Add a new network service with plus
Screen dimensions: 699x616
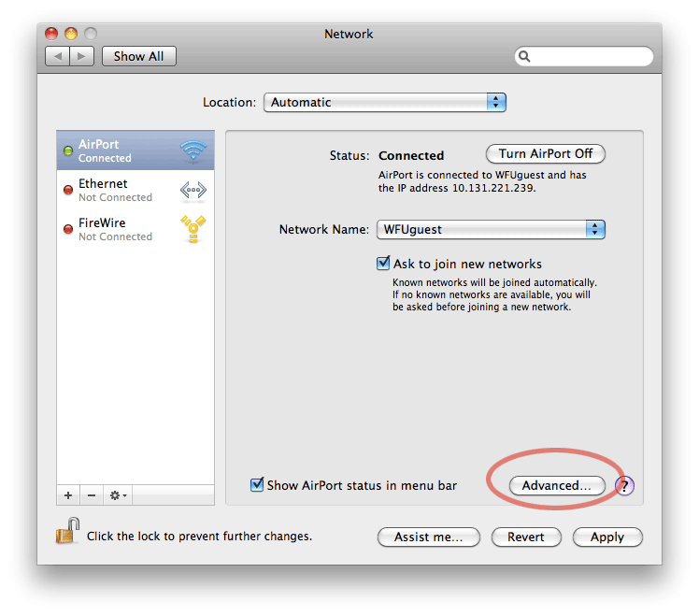68,495
